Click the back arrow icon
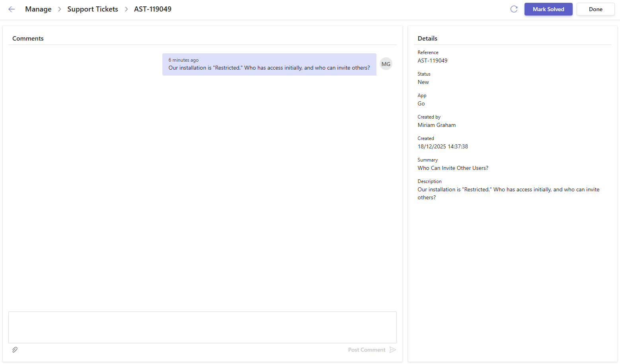The width and height of the screenshot is (620, 364). tap(12, 9)
